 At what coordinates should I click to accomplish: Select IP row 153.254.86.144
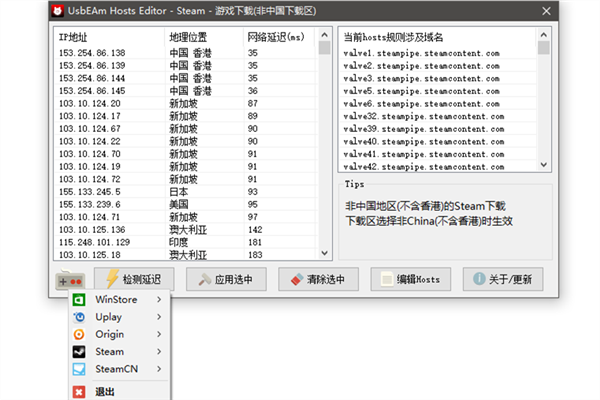(x=186, y=78)
